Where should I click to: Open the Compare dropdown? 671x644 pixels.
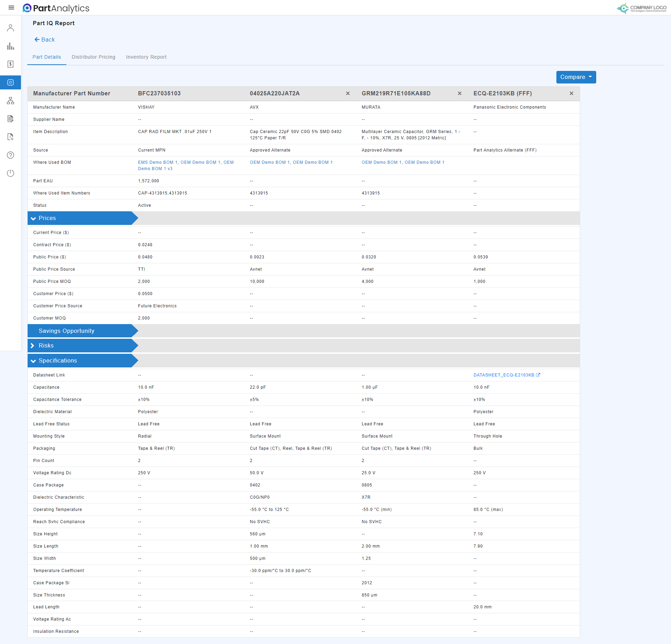pos(576,77)
